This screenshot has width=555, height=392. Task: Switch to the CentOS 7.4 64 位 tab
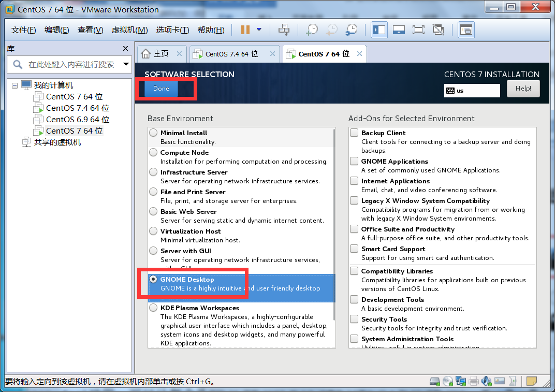(235, 54)
